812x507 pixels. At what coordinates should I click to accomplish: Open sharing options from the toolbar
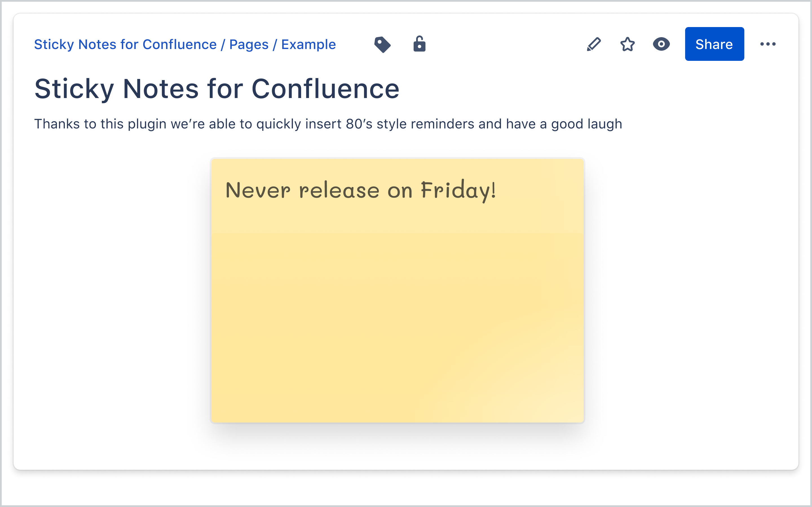coord(714,44)
